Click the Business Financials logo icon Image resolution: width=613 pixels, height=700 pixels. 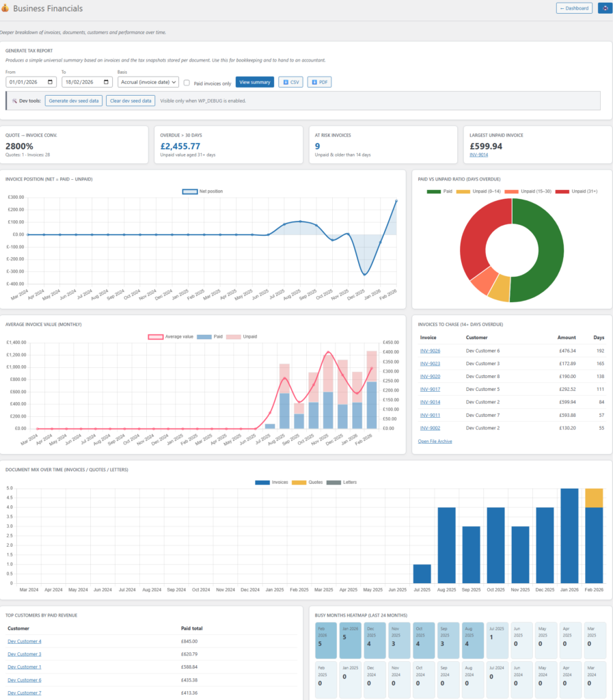tap(5, 9)
